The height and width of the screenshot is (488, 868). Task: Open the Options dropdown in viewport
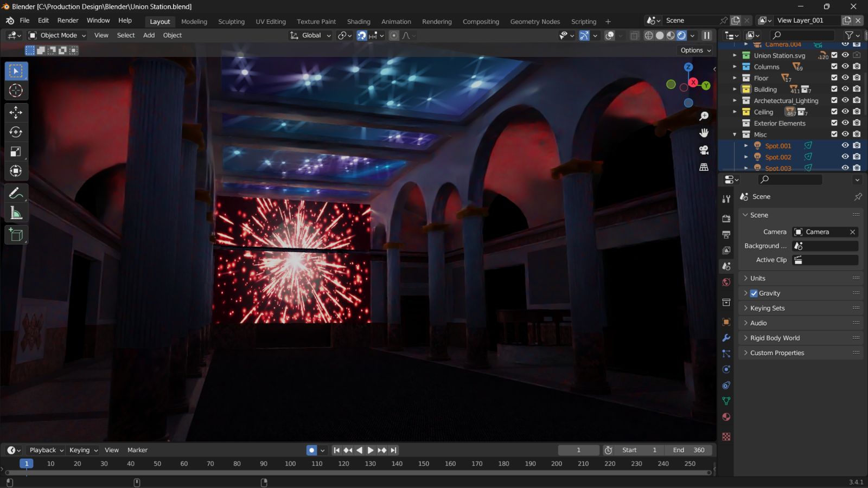tap(695, 50)
